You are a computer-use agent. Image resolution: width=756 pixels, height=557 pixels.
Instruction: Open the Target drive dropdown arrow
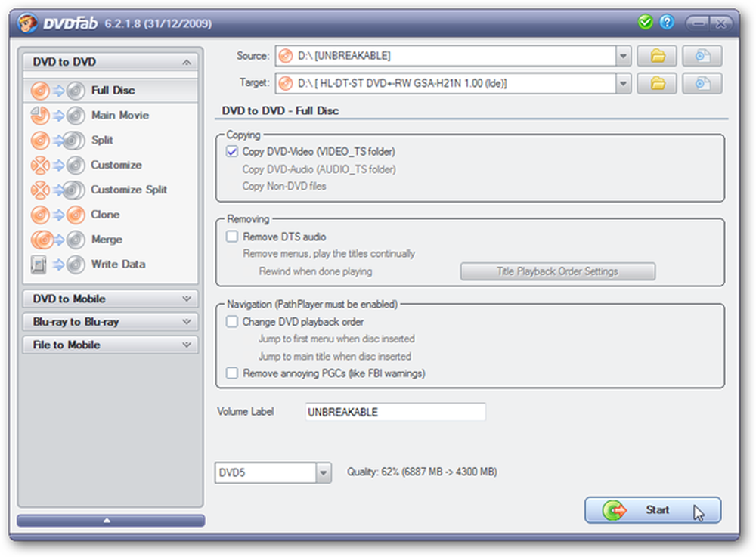point(623,83)
